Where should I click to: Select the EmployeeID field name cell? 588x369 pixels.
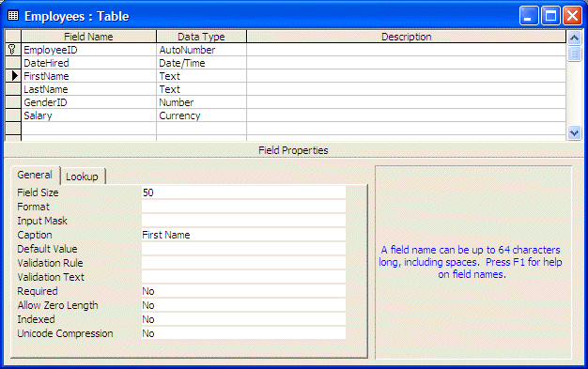click(x=88, y=50)
